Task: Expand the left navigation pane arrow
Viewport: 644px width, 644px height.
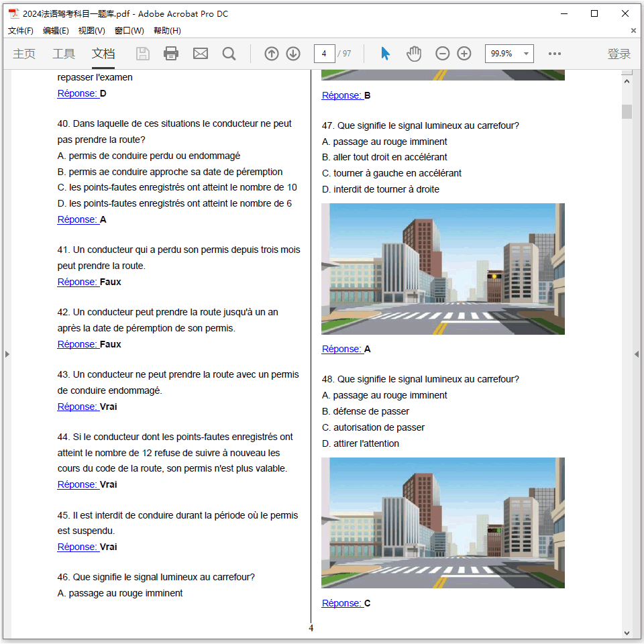Action: [7, 354]
